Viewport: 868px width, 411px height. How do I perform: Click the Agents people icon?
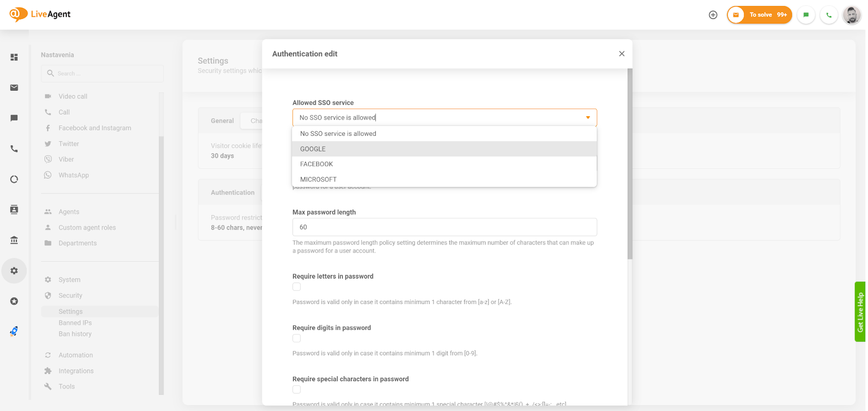48,212
